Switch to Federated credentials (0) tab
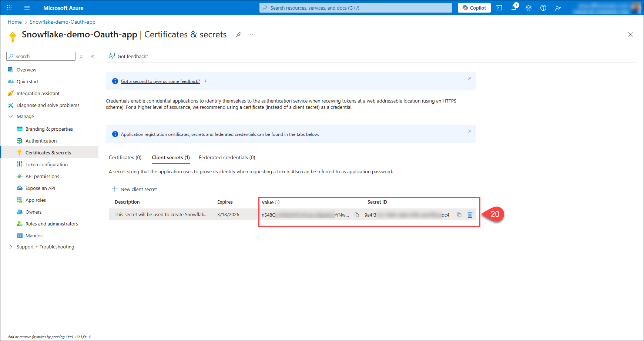The image size is (644, 341). coord(227,157)
